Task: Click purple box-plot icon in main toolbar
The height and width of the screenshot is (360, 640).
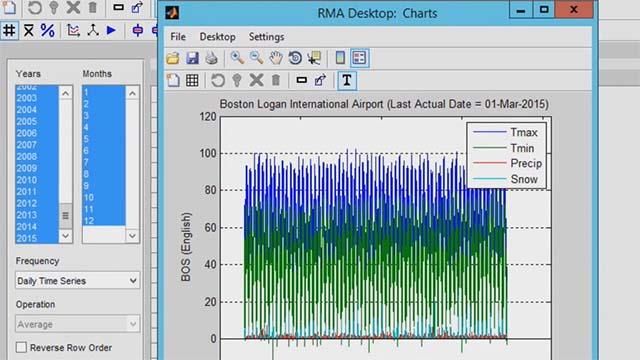Action: 138,31
